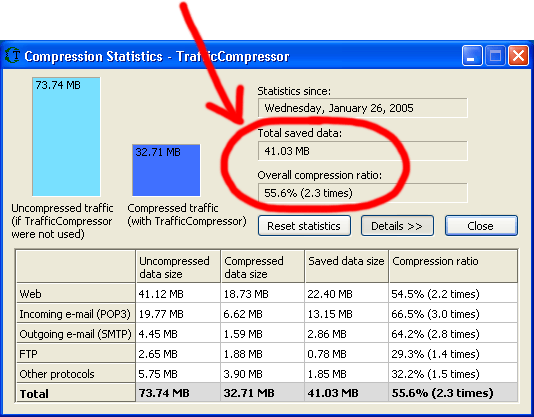Screen dimensions: 534x417
Task: Click the window title text Compression Statistics
Action: pos(93,56)
